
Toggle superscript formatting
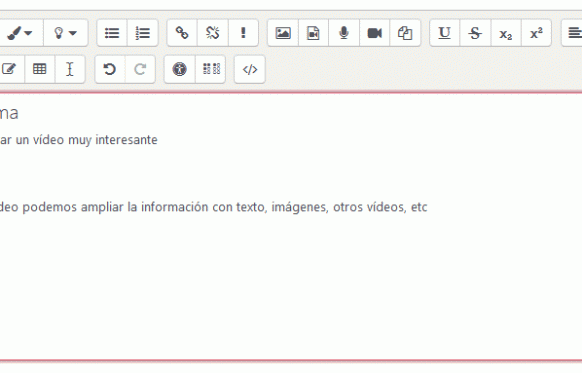click(x=536, y=33)
